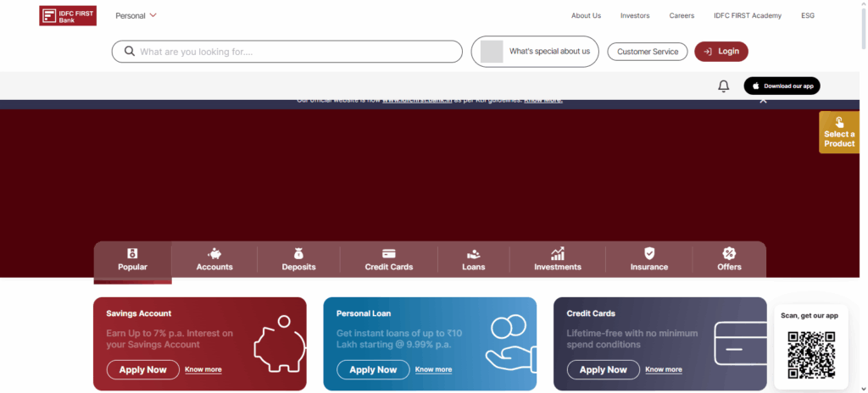
Task: Expand the Personal dropdown menu
Action: 136,15
